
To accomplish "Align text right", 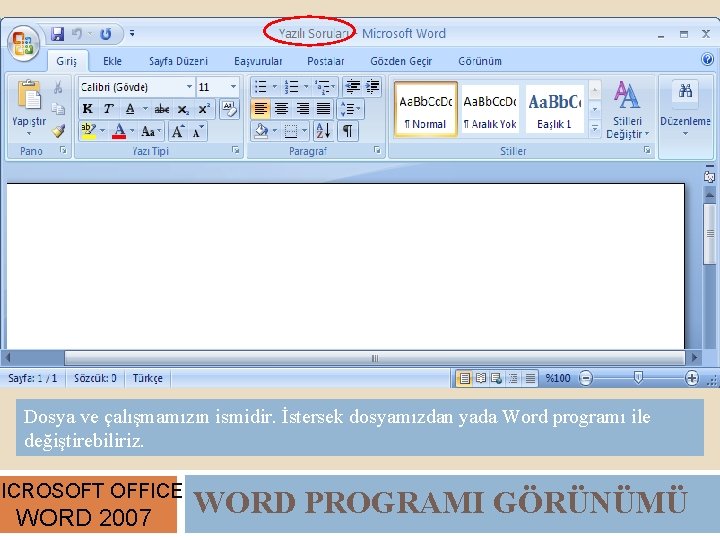I will pyautogui.click(x=303, y=109).
